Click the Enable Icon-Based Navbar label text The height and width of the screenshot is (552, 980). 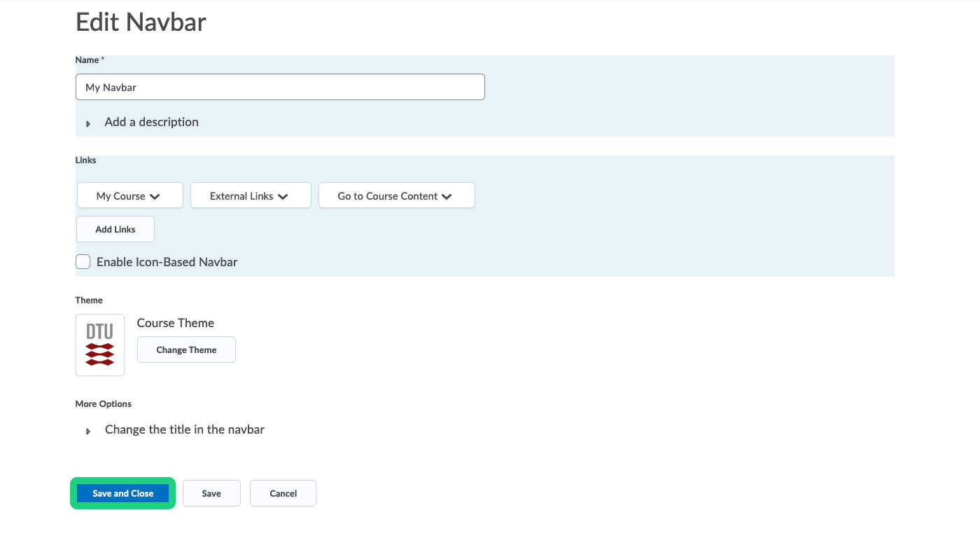point(167,262)
